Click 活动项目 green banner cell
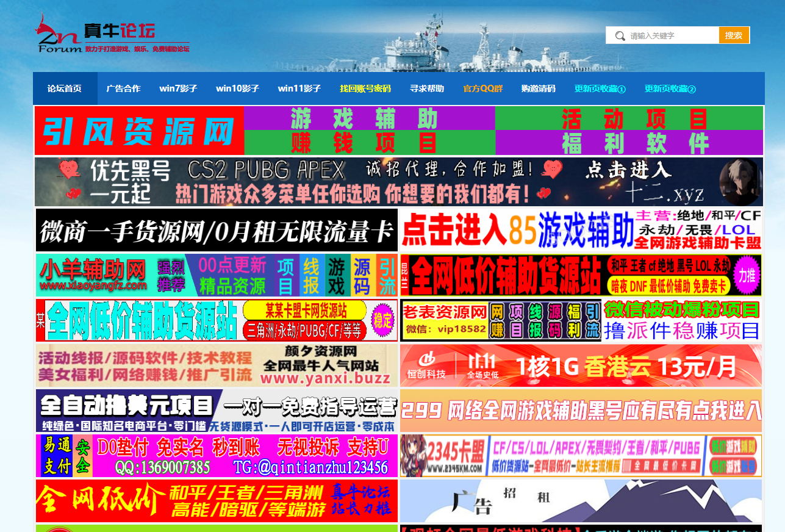Image resolution: width=785 pixels, height=532 pixels. click(629, 118)
